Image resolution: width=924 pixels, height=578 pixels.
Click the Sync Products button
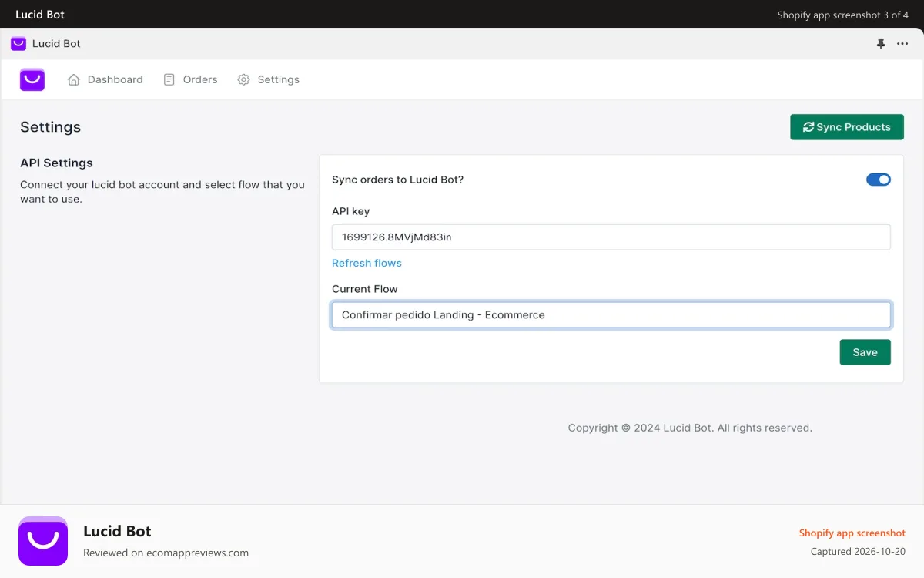coord(847,127)
